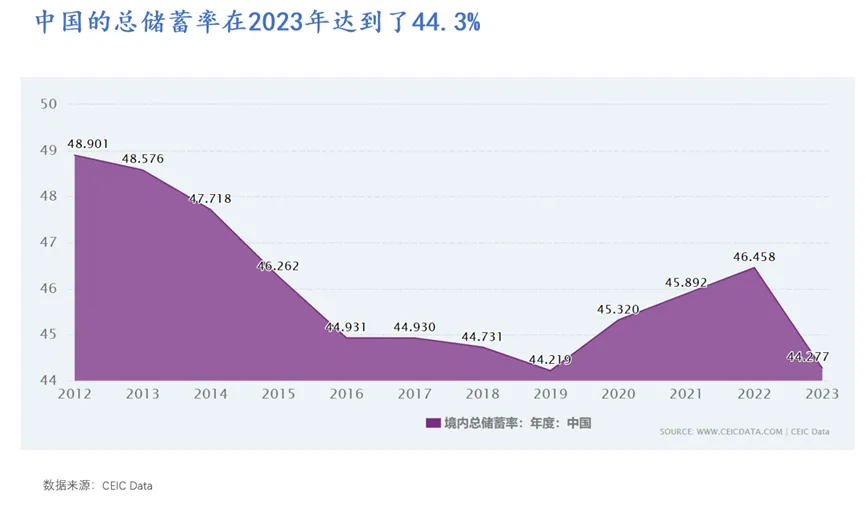Click the x-axis year 2017
The width and height of the screenshot is (865, 508).
tap(414, 394)
